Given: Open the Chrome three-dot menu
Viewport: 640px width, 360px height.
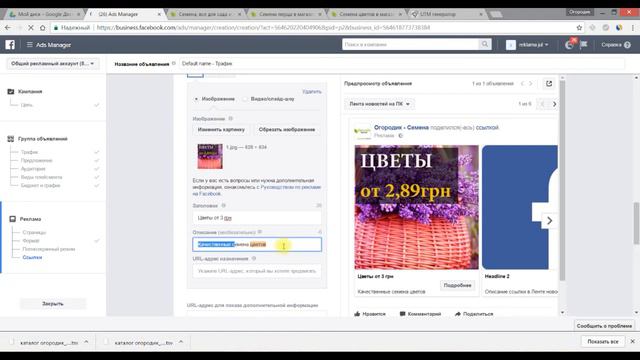Looking at the screenshot, I should pos(633,28).
